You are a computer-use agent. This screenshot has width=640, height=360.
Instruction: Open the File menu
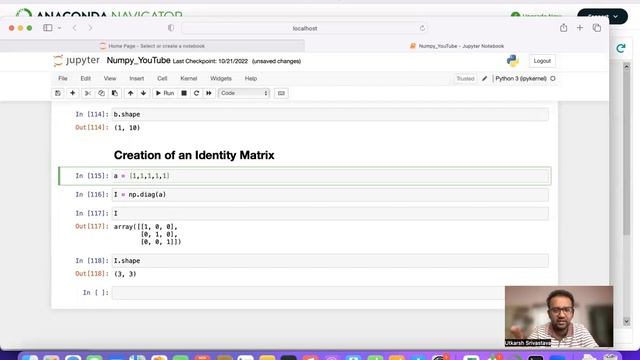point(63,78)
